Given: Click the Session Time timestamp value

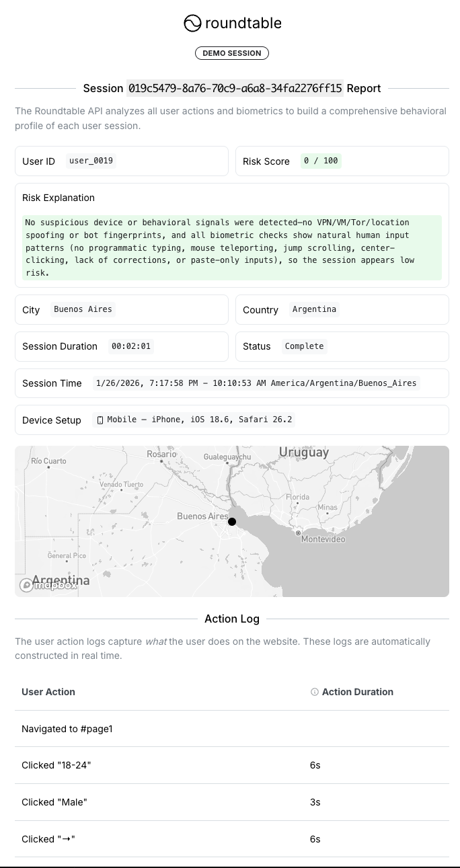Looking at the screenshot, I should pos(256,383).
